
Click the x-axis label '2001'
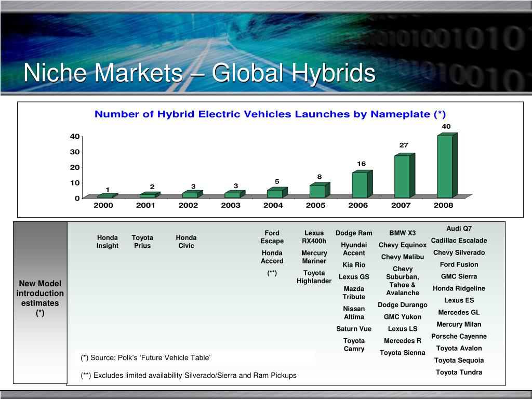tap(145, 205)
